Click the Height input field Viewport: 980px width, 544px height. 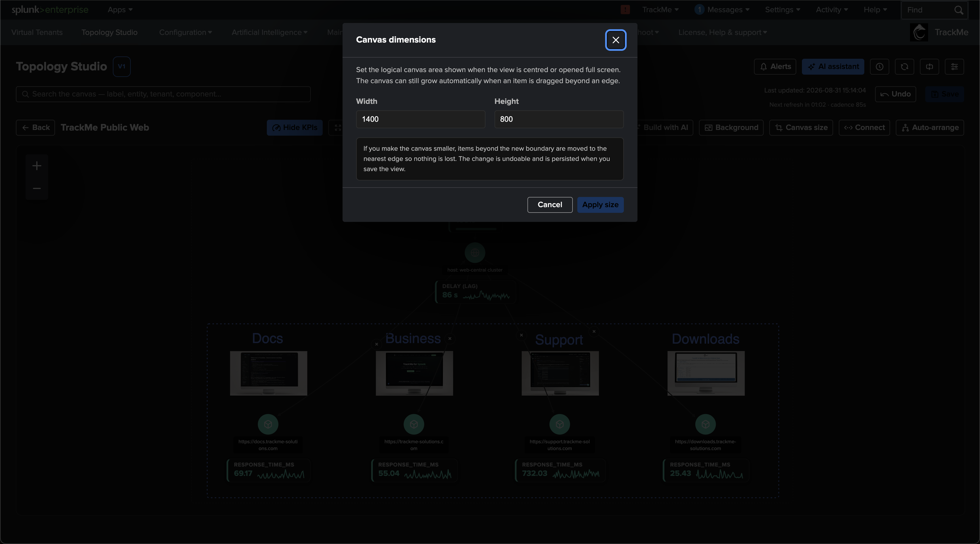pyautogui.click(x=559, y=119)
